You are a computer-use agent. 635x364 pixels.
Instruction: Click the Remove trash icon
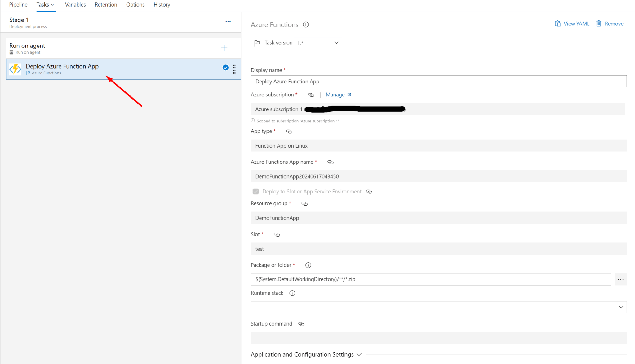coord(598,24)
